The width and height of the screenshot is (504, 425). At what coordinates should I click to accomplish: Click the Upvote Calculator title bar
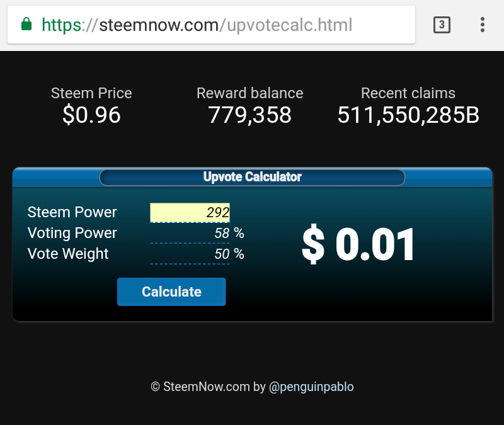253,177
